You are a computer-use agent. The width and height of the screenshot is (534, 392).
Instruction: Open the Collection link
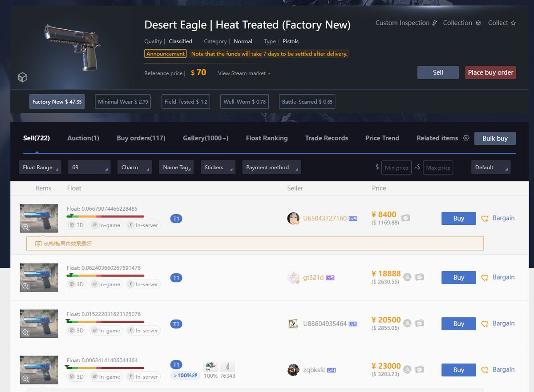pos(462,23)
